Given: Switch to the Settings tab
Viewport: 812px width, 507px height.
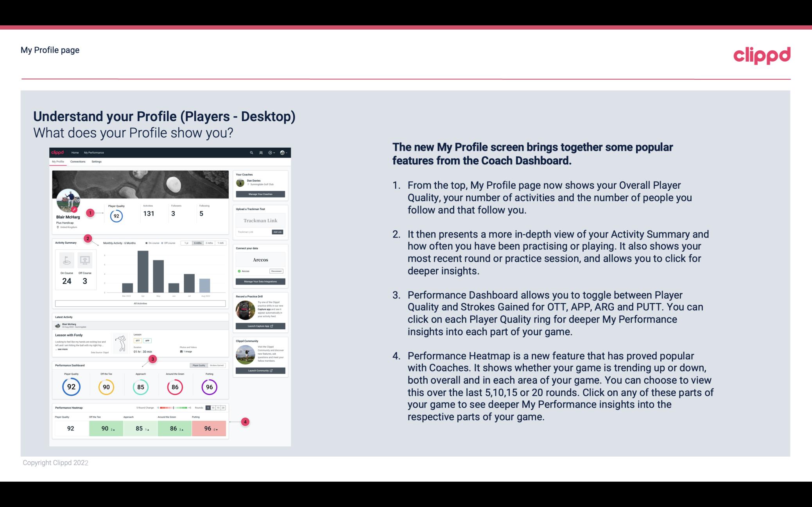Looking at the screenshot, I should pos(97,161).
